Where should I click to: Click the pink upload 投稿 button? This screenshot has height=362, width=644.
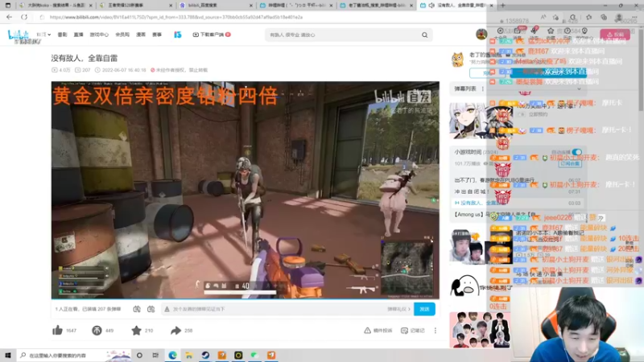click(615, 35)
